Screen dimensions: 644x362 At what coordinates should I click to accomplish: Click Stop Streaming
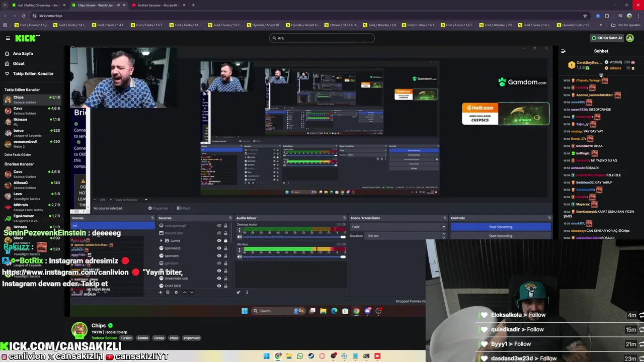click(501, 227)
